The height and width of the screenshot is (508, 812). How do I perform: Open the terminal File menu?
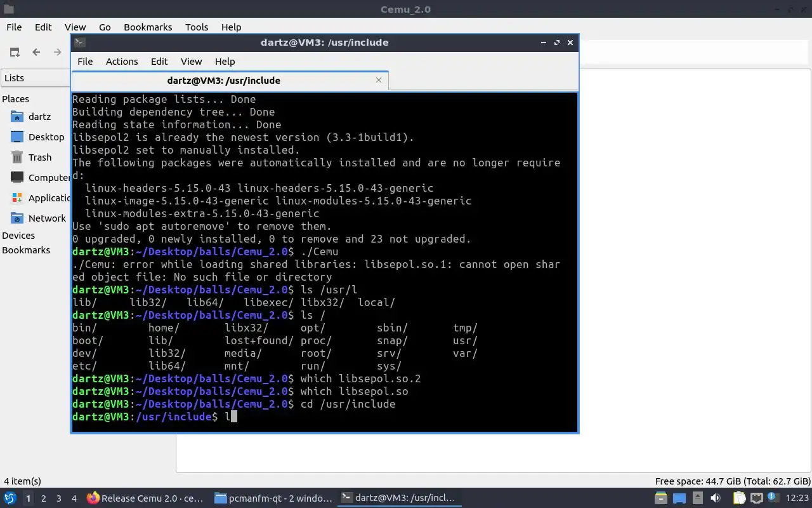click(x=85, y=62)
